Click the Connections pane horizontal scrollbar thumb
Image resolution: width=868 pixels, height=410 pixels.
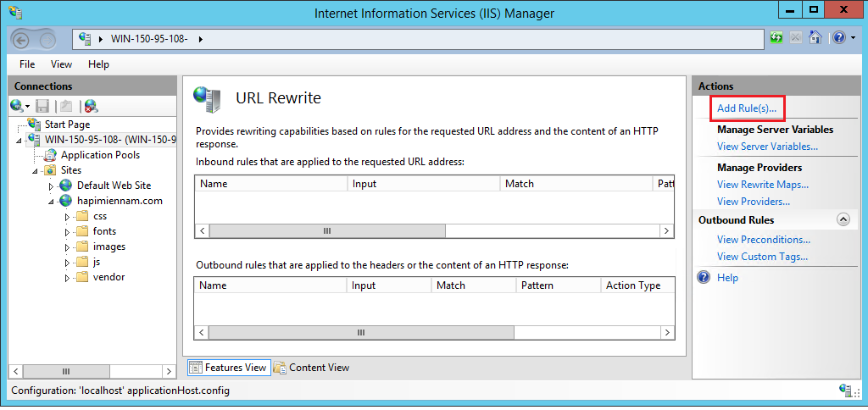pos(66,371)
